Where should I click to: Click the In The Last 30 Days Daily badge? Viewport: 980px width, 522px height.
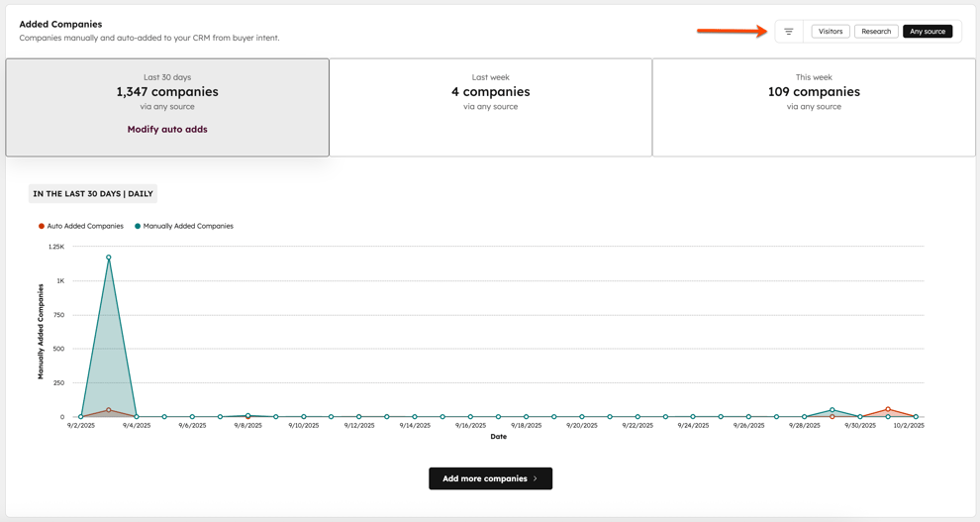click(x=93, y=194)
